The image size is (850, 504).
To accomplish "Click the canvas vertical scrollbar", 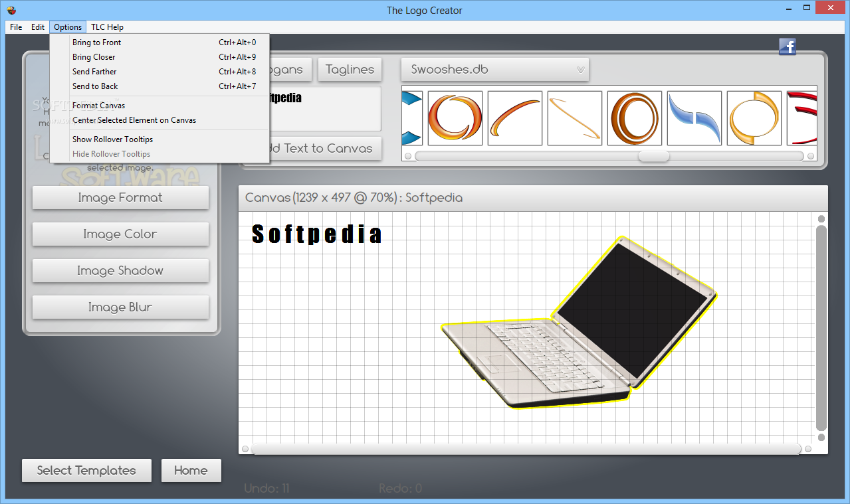I will [x=821, y=328].
